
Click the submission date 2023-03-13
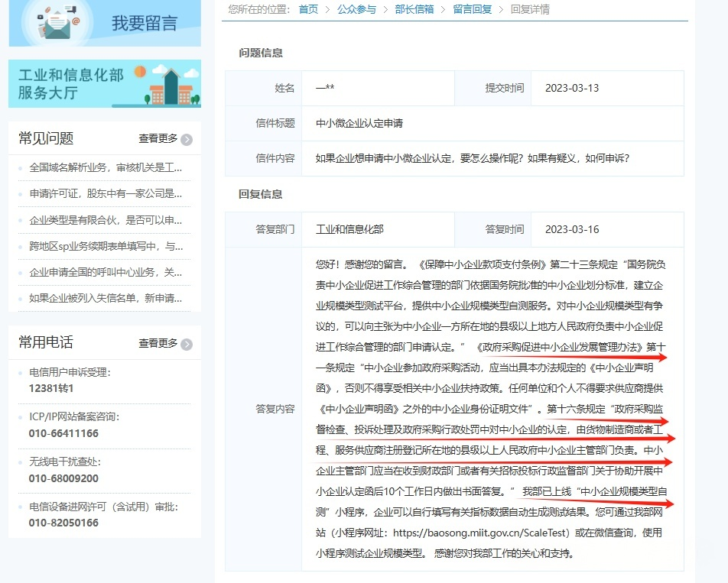click(x=572, y=88)
